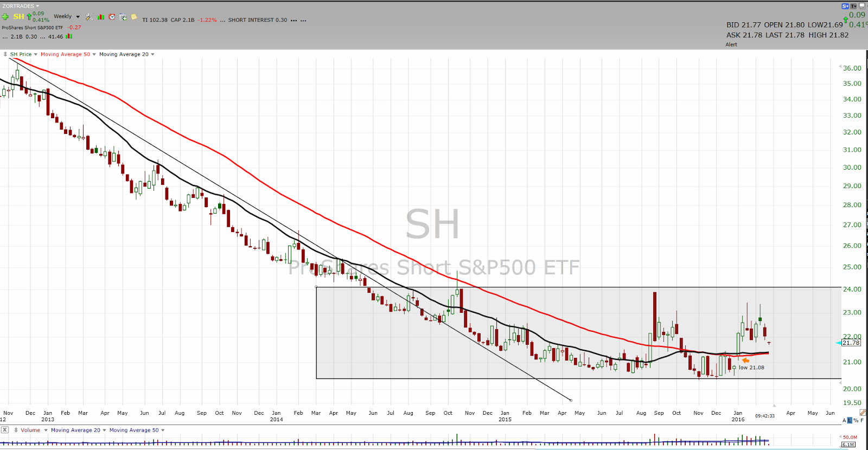Click the volume pane resize arrows icon
Image resolution: width=868 pixels, height=450 pixels.
[16, 430]
